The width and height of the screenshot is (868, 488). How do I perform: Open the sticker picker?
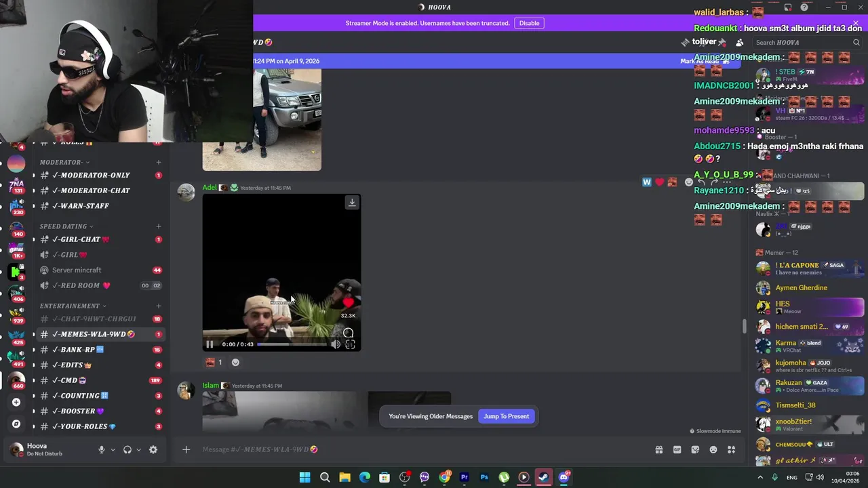(695, 449)
